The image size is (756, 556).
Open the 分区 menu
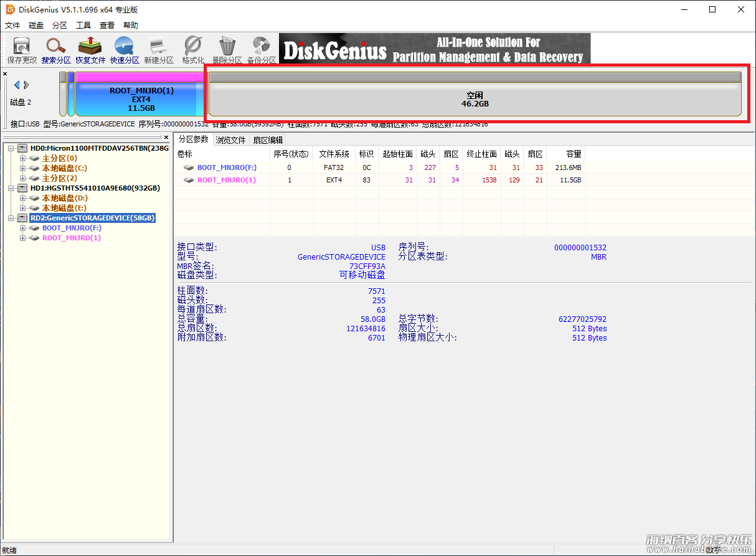coord(60,26)
